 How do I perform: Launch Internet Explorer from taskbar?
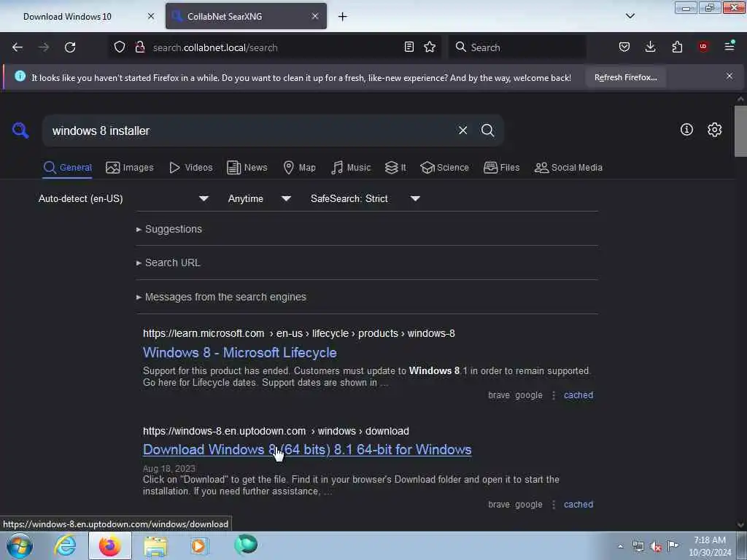click(65, 545)
